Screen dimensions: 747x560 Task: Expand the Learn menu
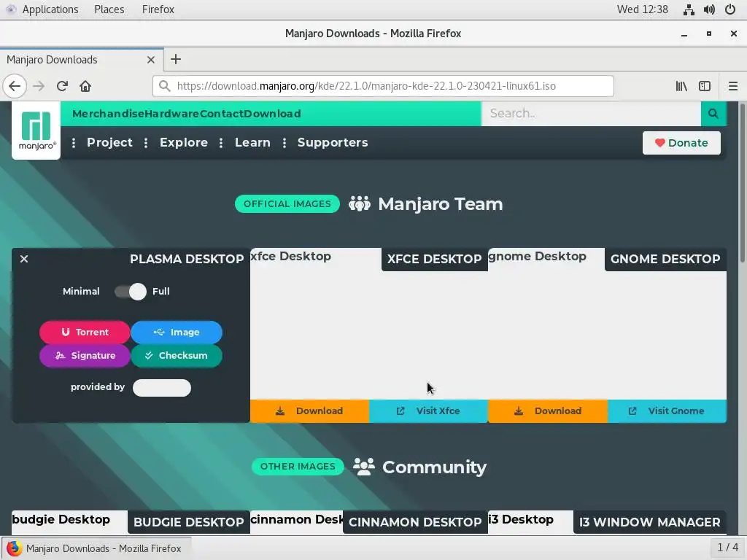(x=252, y=142)
